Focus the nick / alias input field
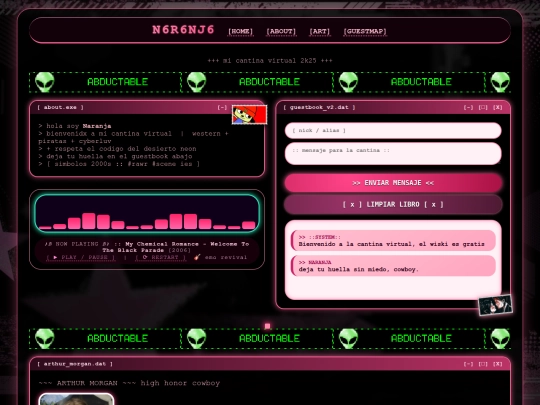 point(393,131)
